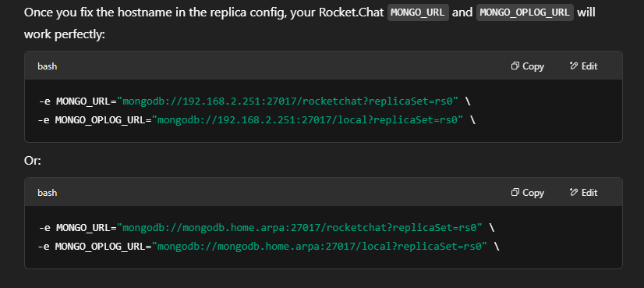644x288 pixels.
Task: Click the edit pencil icon in the first bash block
Action: click(574, 66)
